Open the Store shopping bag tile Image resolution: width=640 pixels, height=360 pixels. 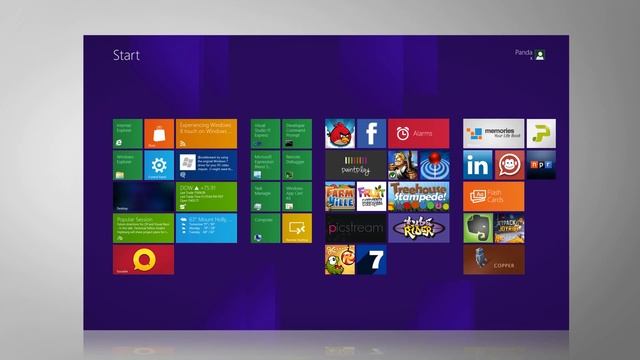[159, 133]
